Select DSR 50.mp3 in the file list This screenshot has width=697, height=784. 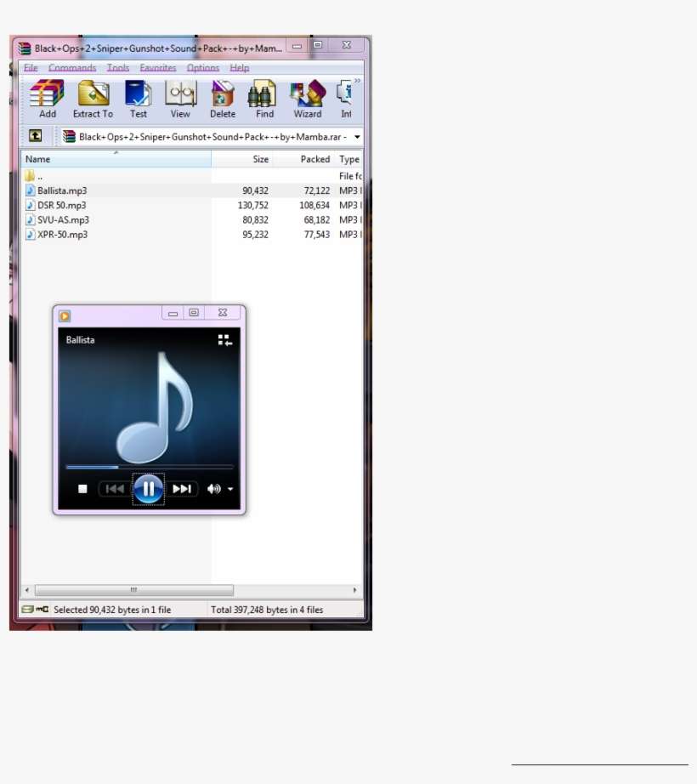pyautogui.click(x=61, y=205)
